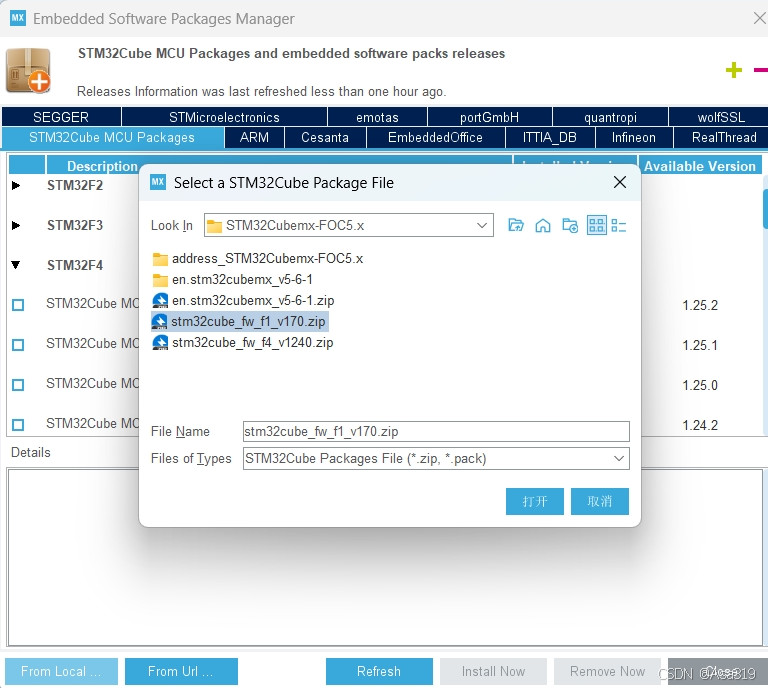
Task: Click the 取消 (Cancel) button
Action: click(600, 501)
